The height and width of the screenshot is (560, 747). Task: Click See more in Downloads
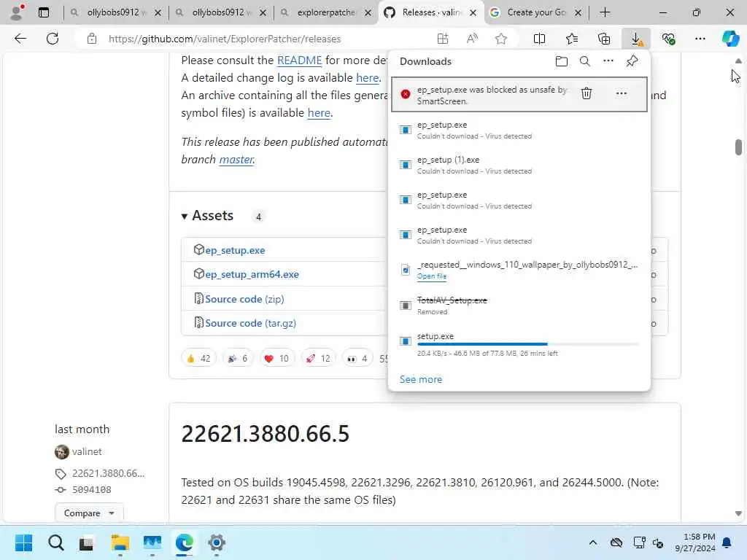click(x=421, y=379)
